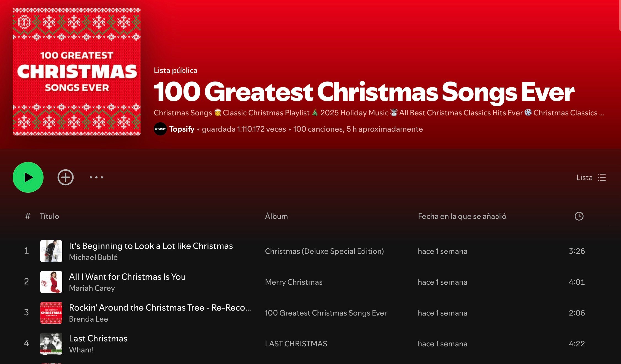Add playlist to Your Library
The height and width of the screenshot is (364, 621).
coord(65,177)
